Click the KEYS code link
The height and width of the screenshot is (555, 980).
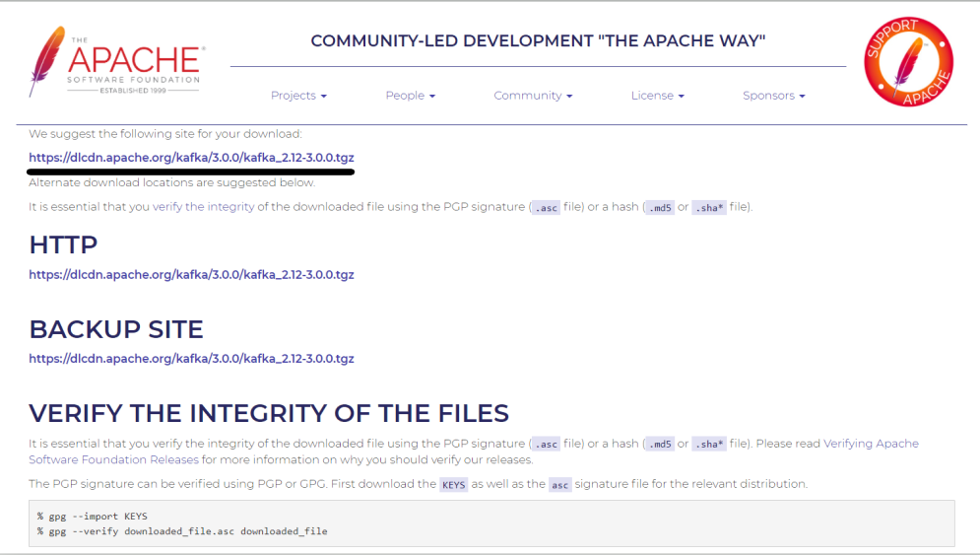(x=454, y=485)
